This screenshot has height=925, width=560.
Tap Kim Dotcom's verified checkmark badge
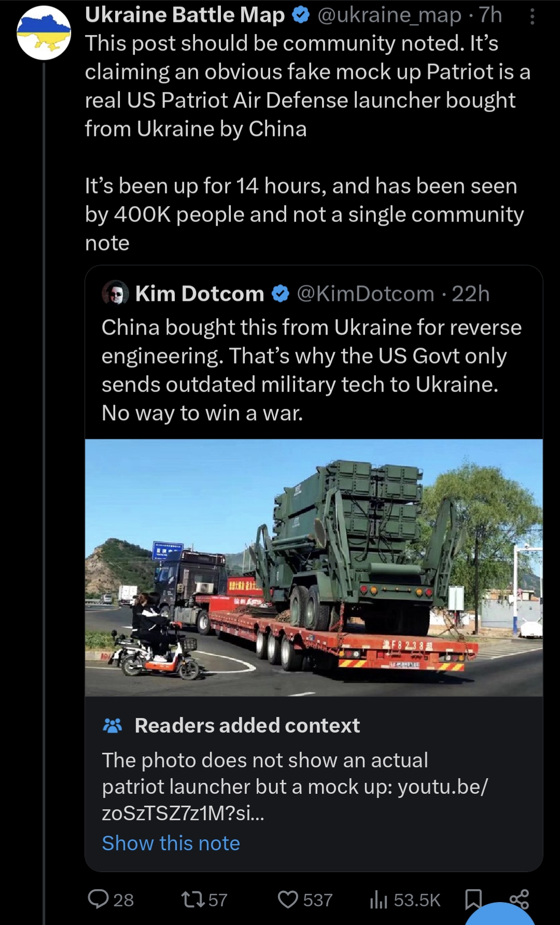[x=281, y=294]
